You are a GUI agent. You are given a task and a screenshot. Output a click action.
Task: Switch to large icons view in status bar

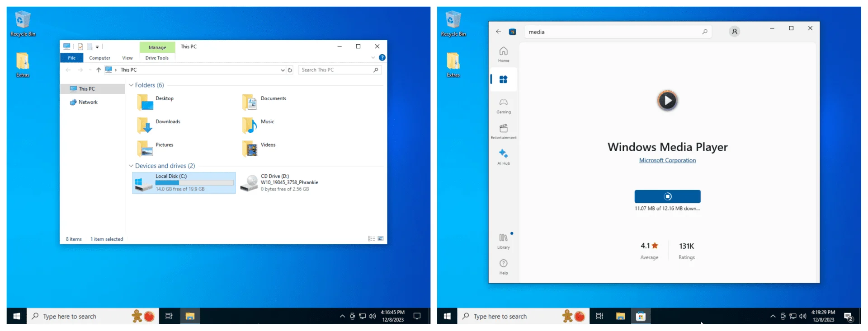[381, 238]
